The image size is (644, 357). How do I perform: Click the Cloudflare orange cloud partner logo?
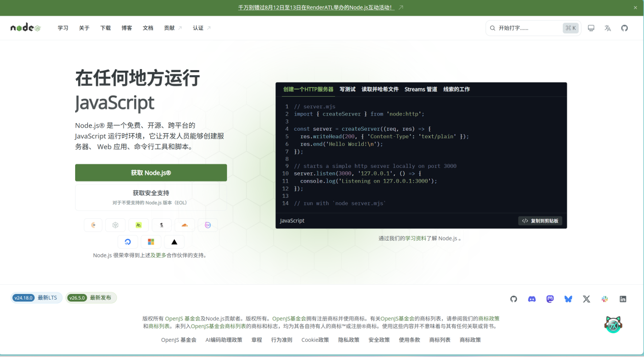pyautogui.click(x=184, y=225)
